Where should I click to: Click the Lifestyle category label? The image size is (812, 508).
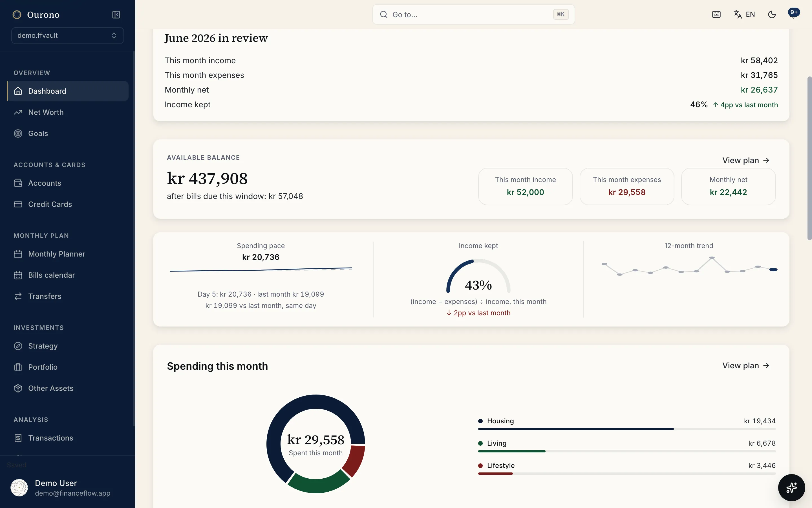501,465
